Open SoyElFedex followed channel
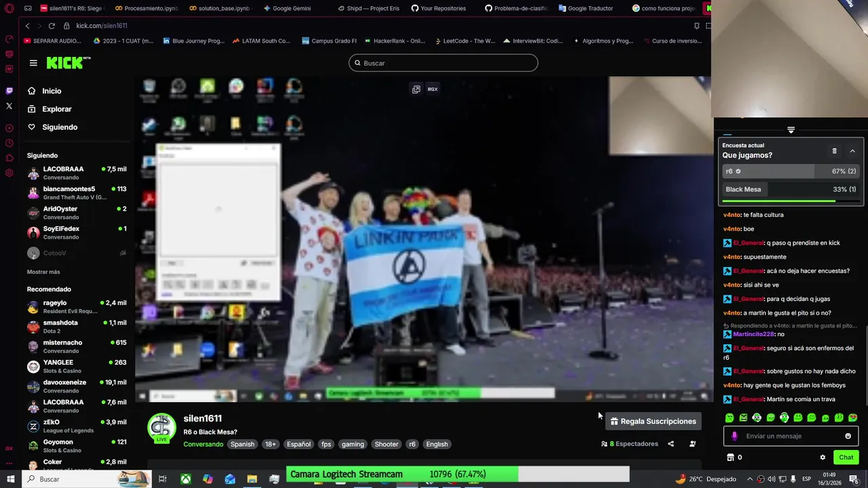The width and height of the screenshot is (868, 488). tap(77, 232)
